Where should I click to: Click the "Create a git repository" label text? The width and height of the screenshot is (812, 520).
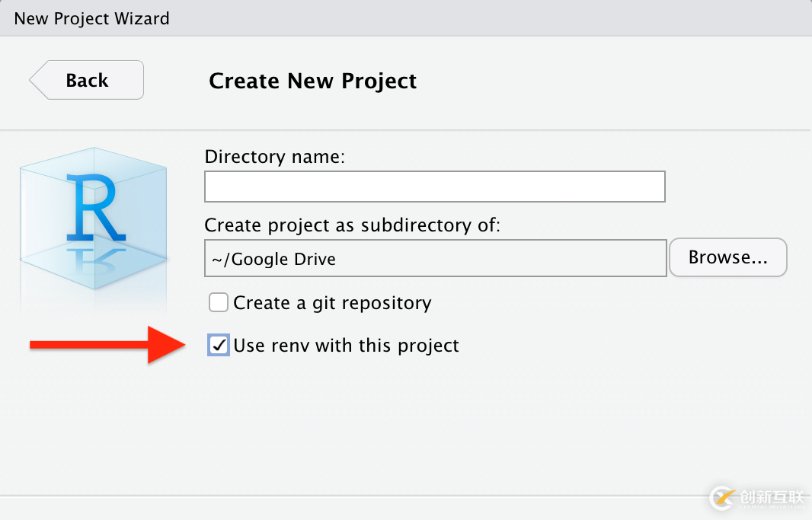332,303
